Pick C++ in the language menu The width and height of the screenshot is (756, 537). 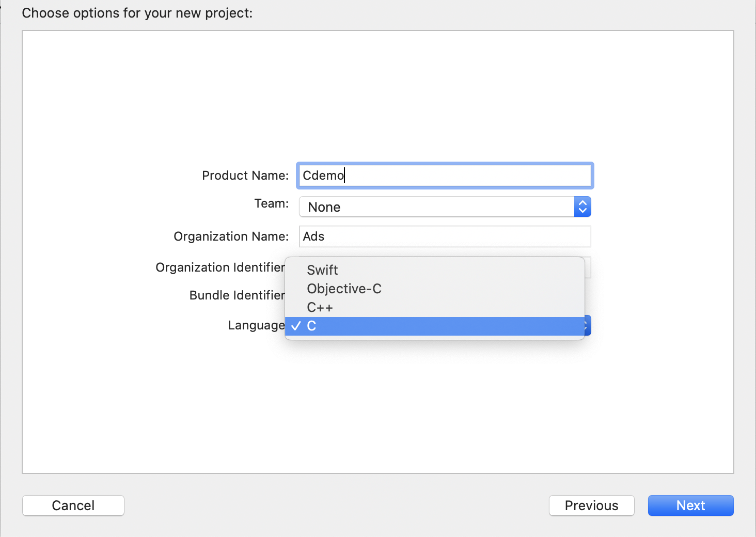320,308
